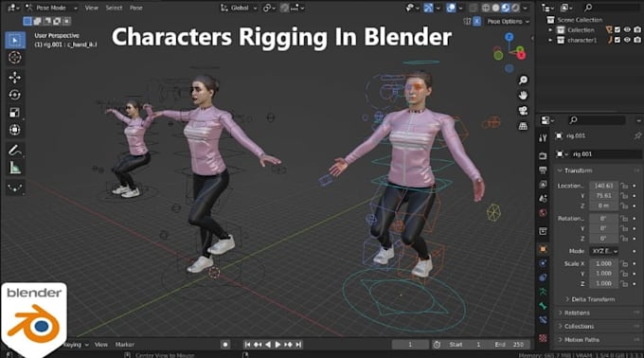Uncheck the character1 collection checkbox
Image resolution: width=644 pixels, height=358 pixels.
[617, 40]
